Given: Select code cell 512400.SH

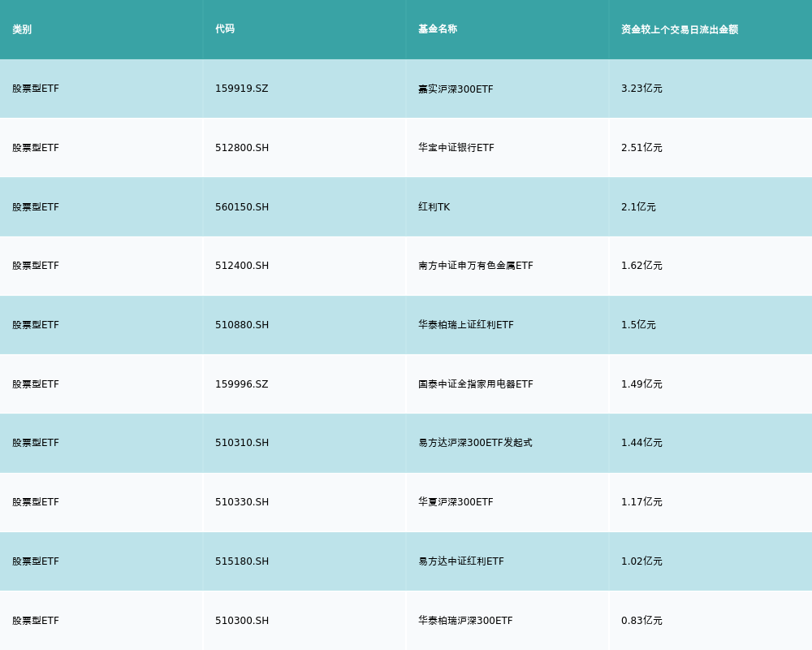Looking at the screenshot, I should (x=242, y=266).
